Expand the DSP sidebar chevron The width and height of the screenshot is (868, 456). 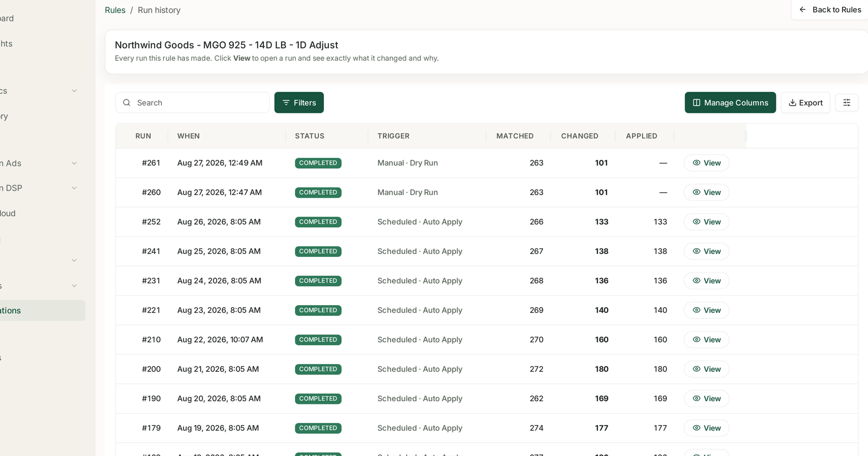pyautogui.click(x=74, y=188)
